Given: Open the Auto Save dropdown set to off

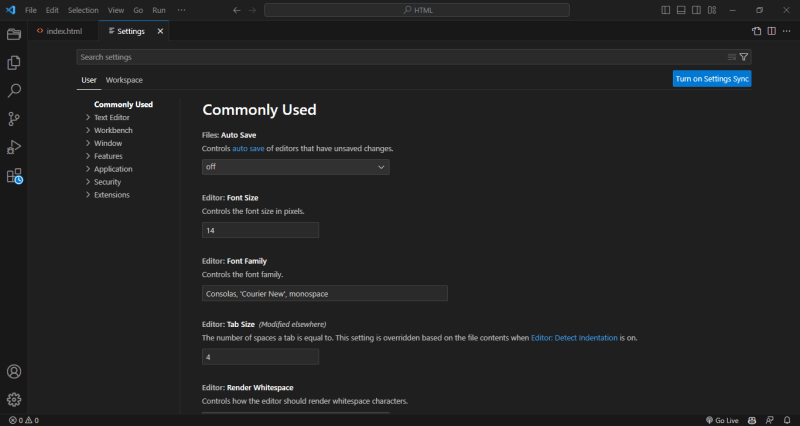Looking at the screenshot, I should [295, 167].
